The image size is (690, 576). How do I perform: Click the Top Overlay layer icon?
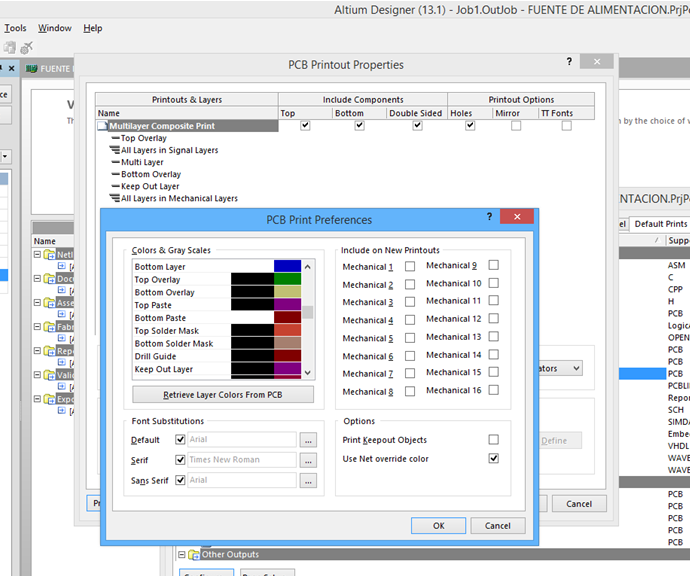pyautogui.click(x=116, y=138)
